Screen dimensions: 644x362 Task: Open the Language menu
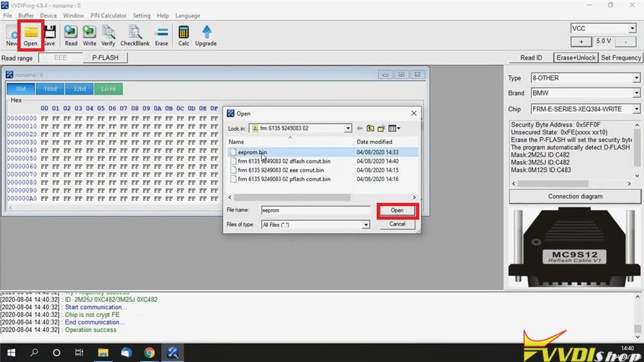[187, 15]
